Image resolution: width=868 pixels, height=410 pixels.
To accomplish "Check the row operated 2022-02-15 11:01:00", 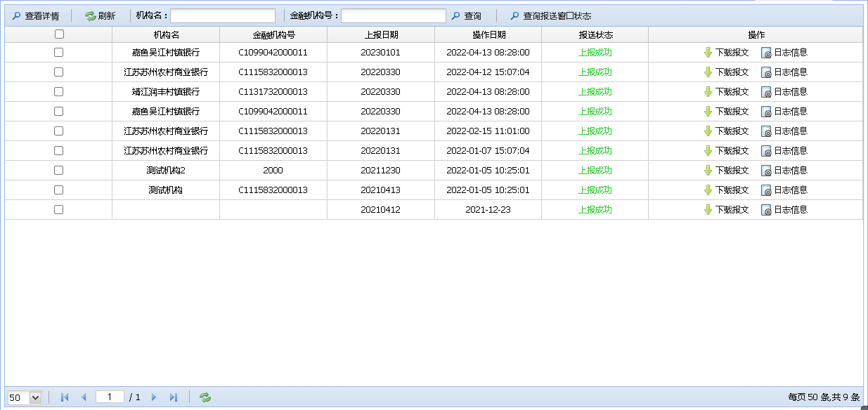I will point(58,131).
